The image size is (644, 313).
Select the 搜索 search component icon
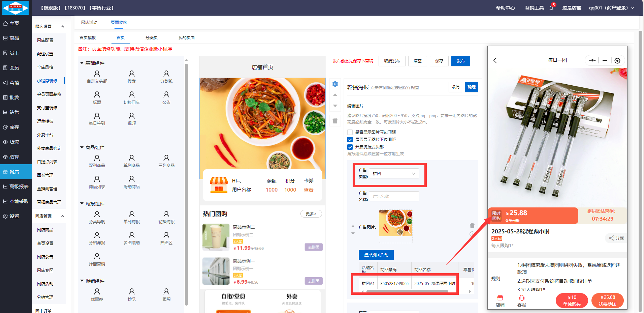[x=131, y=76]
